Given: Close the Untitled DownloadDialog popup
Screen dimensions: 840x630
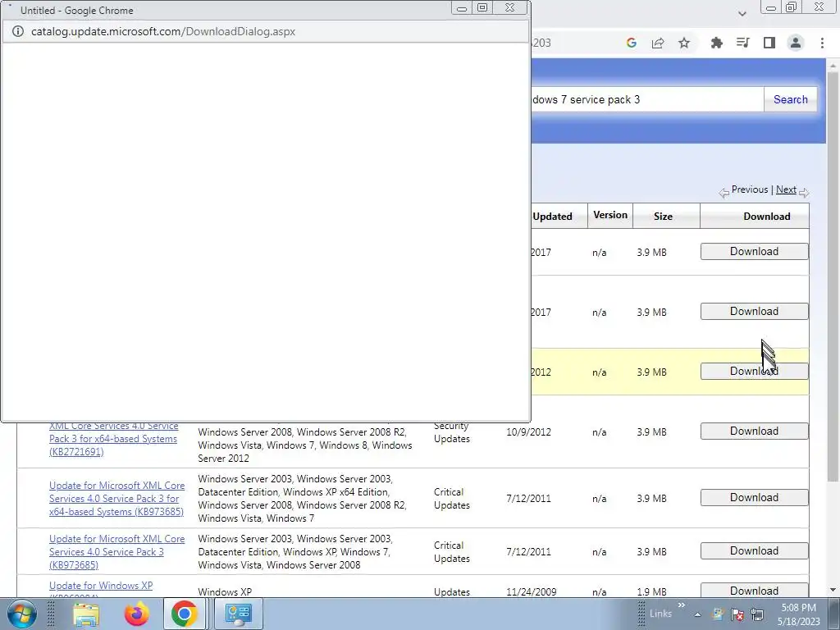Looking at the screenshot, I should [x=510, y=7].
